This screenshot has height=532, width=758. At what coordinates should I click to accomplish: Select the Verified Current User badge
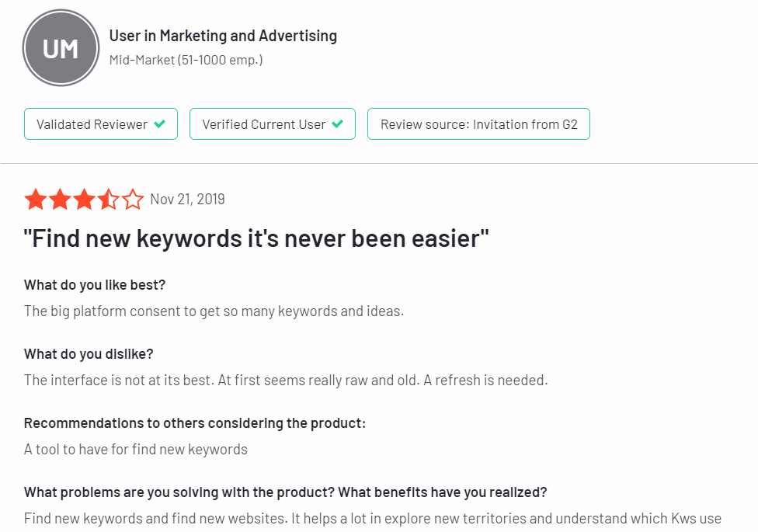[x=273, y=123]
